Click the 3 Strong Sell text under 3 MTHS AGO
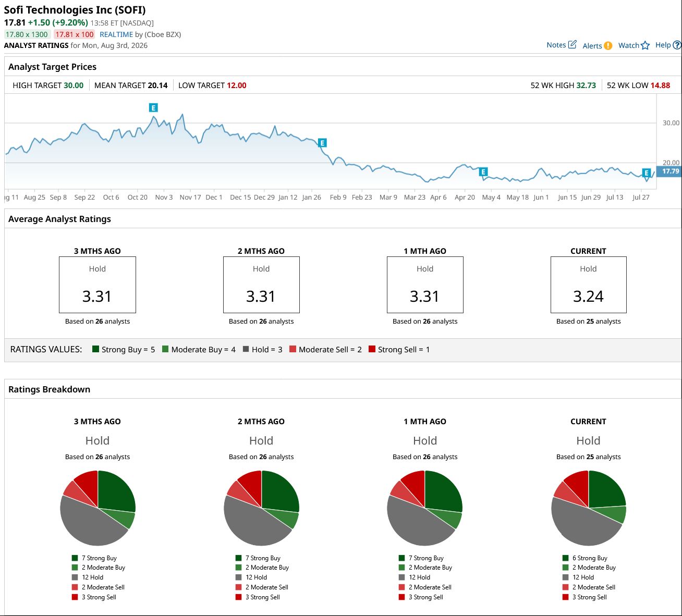Screen dimensions: 682x616 99,597
